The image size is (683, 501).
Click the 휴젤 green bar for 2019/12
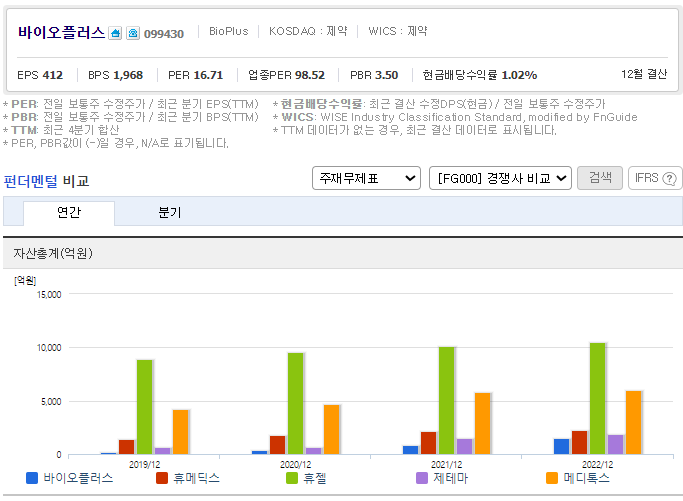coord(145,407)
